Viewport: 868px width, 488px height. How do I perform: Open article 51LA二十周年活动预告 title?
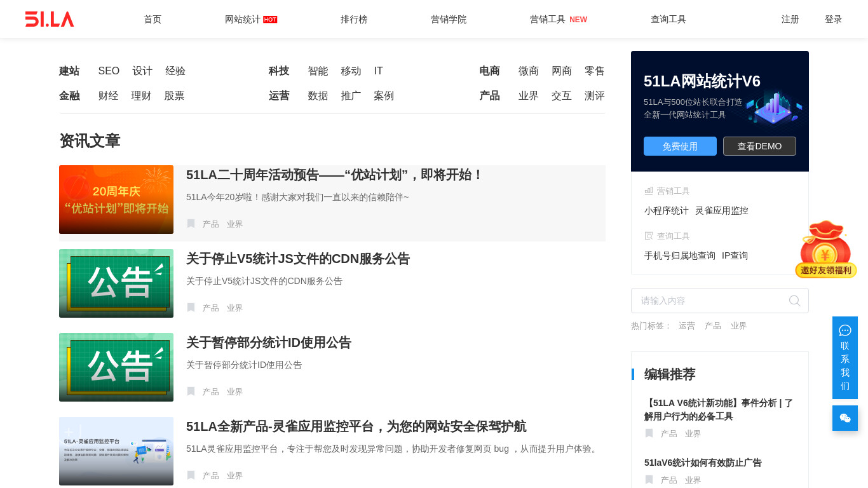[x=335, y=175]
